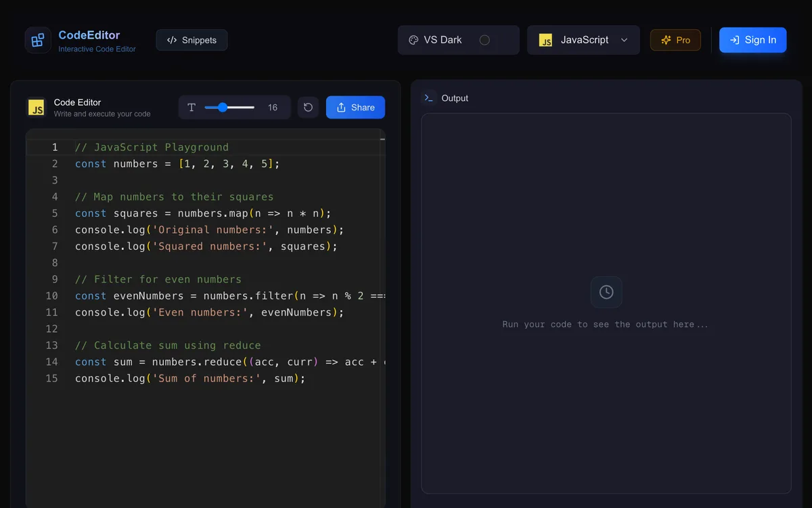Click the clock icon in output panel
812x508 pixels.
pos(606,292)
